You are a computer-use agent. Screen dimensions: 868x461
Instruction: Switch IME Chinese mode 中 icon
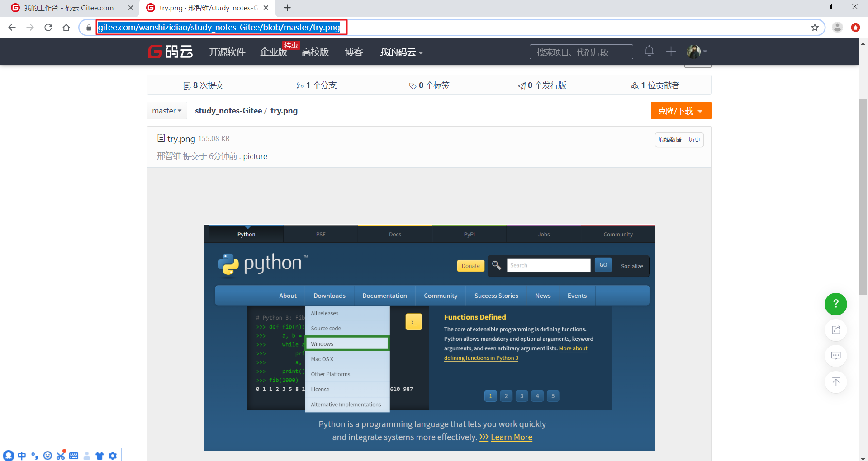(22, 456)
